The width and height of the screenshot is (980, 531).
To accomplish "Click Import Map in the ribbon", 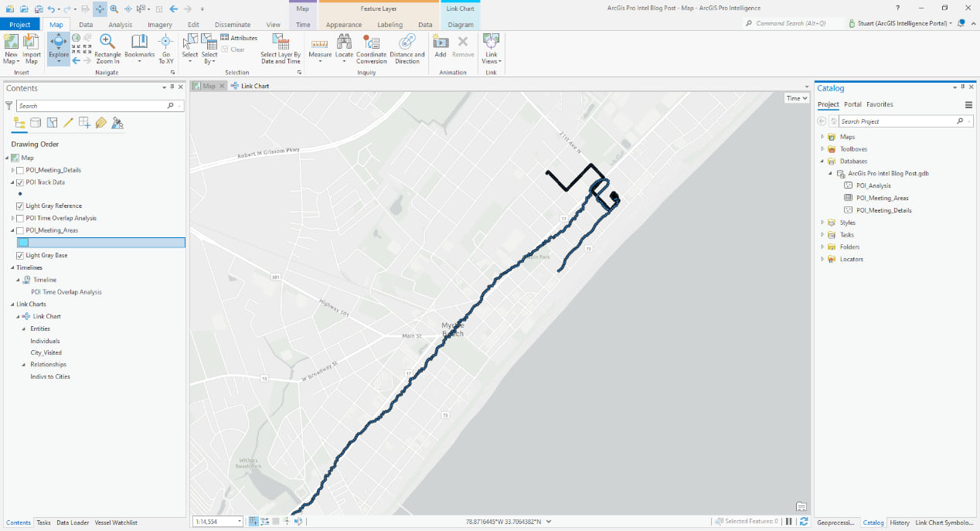I will [x=32, y=48].
